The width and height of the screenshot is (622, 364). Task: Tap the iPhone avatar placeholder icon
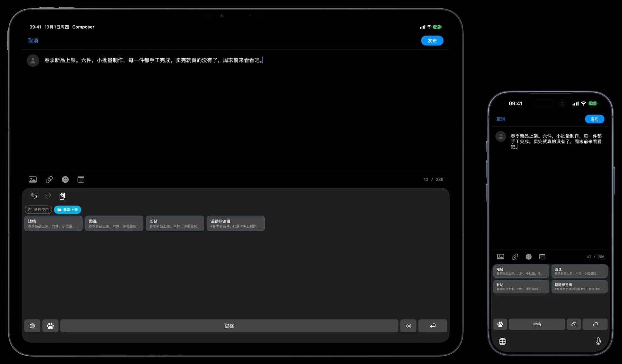coord(501,136)
